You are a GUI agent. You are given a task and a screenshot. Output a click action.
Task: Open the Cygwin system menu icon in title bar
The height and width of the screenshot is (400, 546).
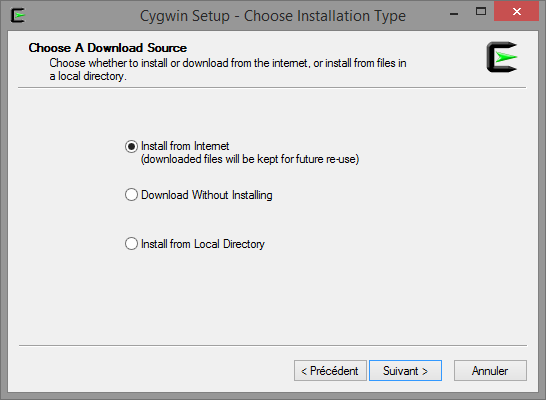18,15
